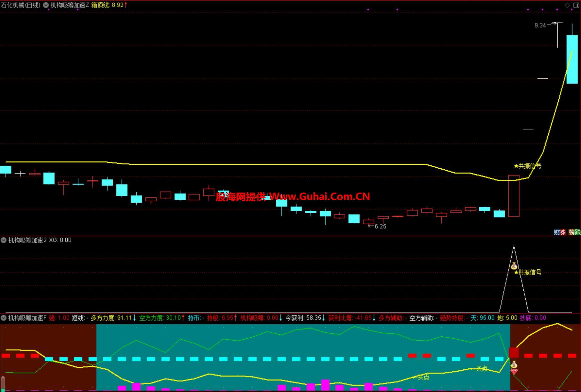Click the large red hollow candlestick under 共振信号
This screenshot has height=392, width=581.
(514, 196)
